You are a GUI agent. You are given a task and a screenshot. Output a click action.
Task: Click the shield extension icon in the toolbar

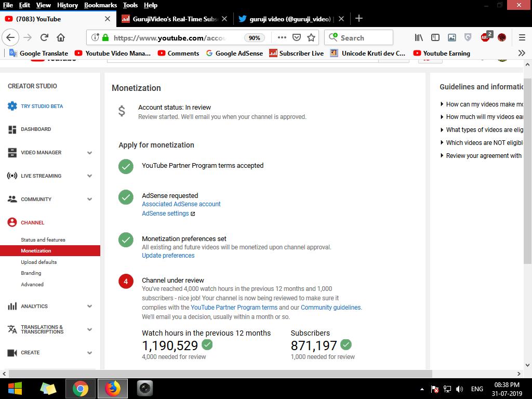coord(468,37)
